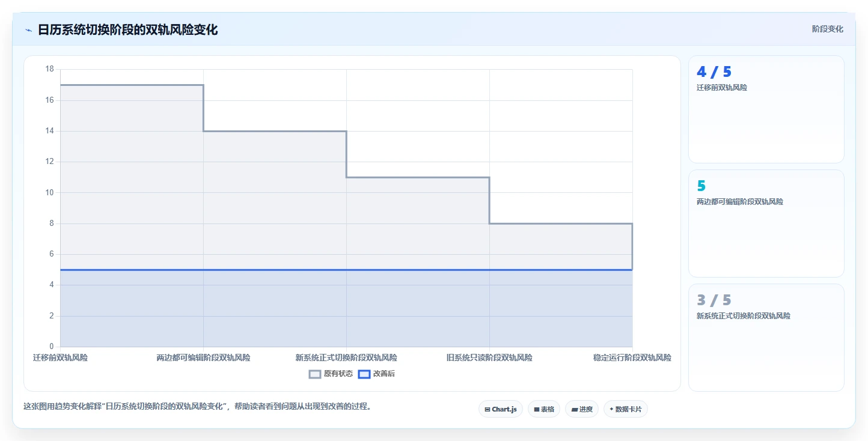Screen dimensions: 868x441
Task: Click the 数据卡片 tag pill
Action: pos(626,409)
